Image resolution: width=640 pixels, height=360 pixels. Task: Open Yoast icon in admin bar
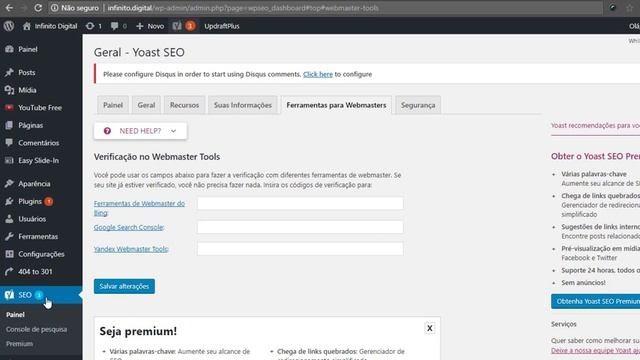(x=177, y=26)
